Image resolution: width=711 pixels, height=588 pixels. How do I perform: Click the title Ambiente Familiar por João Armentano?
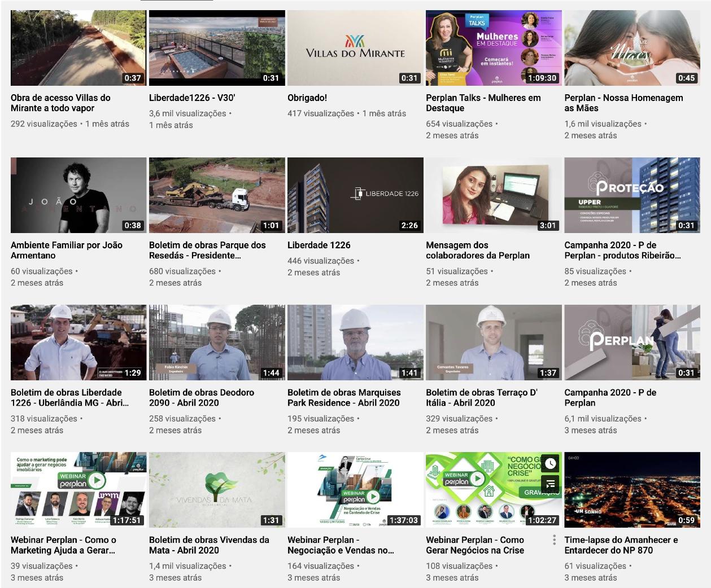click(67, 250)
